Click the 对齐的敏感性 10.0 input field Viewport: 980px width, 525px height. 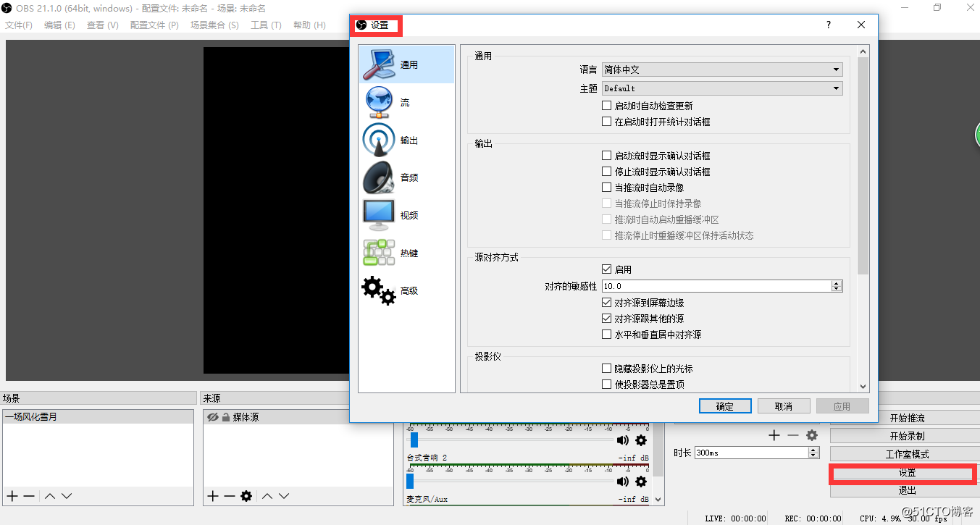716,286
